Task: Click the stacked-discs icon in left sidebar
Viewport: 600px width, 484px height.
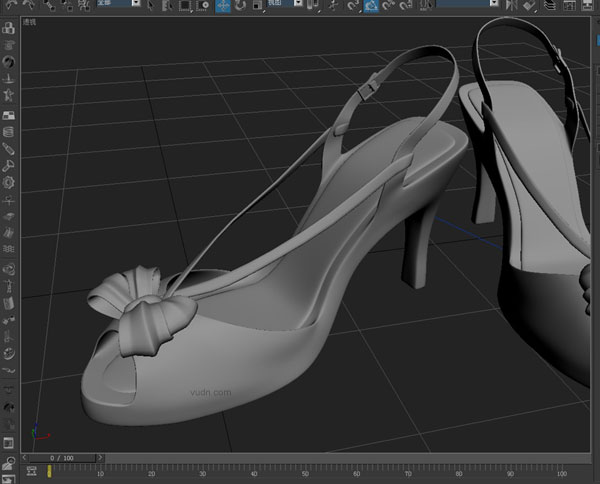Action: click(9, 131)
